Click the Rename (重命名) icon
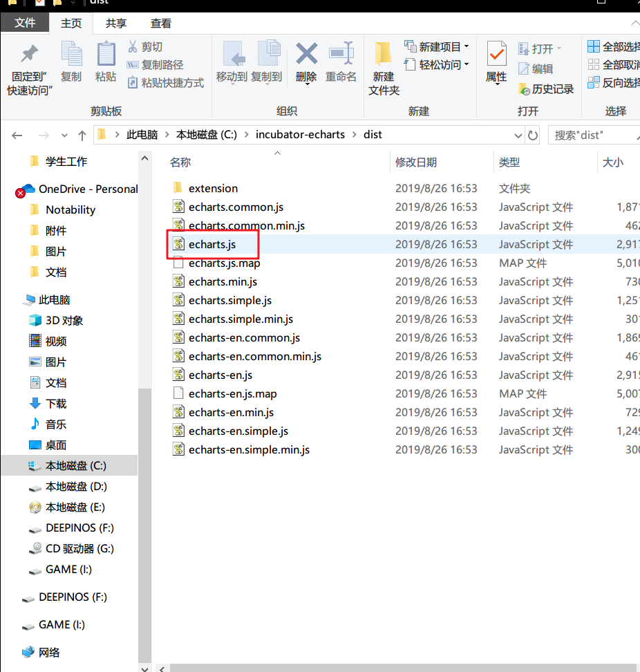 [341, 53]
